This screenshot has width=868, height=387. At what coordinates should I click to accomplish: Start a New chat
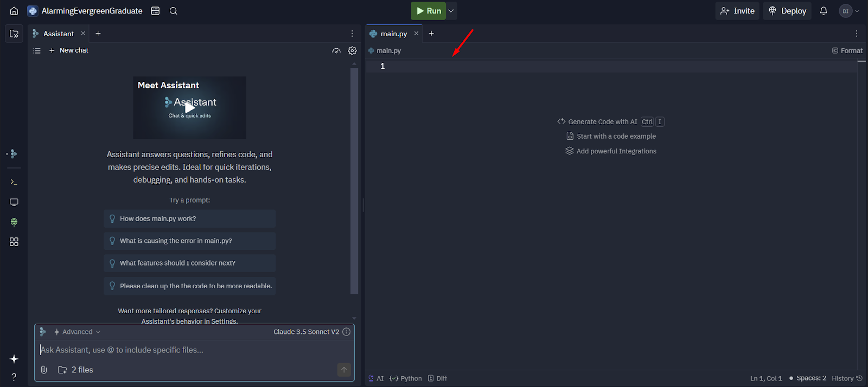[x=68, y=50]
